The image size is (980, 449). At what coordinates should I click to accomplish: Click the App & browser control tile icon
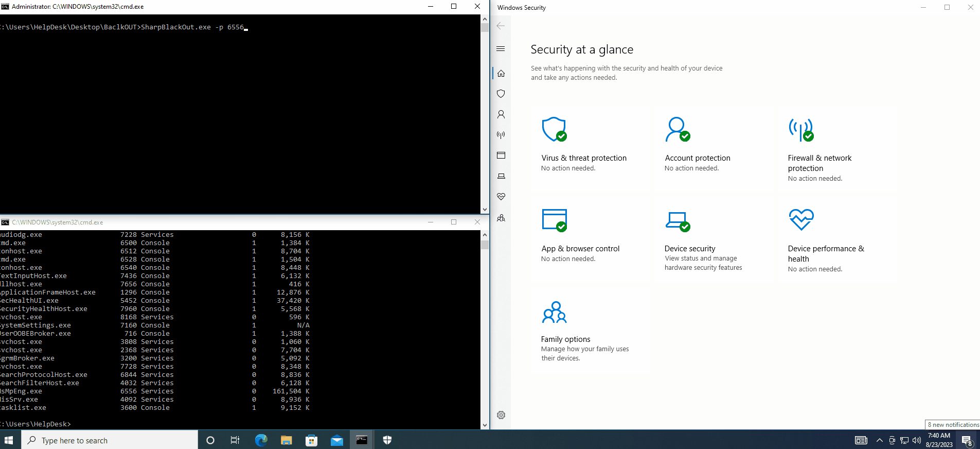(555, 220)
